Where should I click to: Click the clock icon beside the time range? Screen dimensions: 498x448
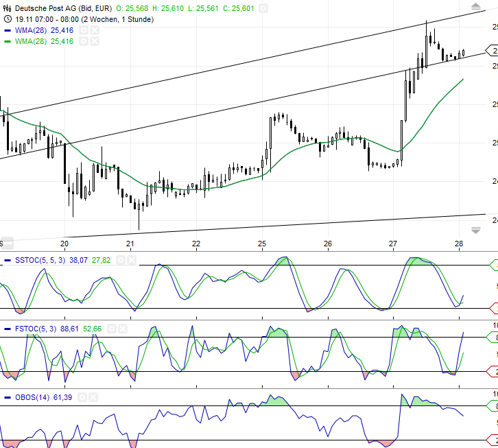click(x=8, y=19)
